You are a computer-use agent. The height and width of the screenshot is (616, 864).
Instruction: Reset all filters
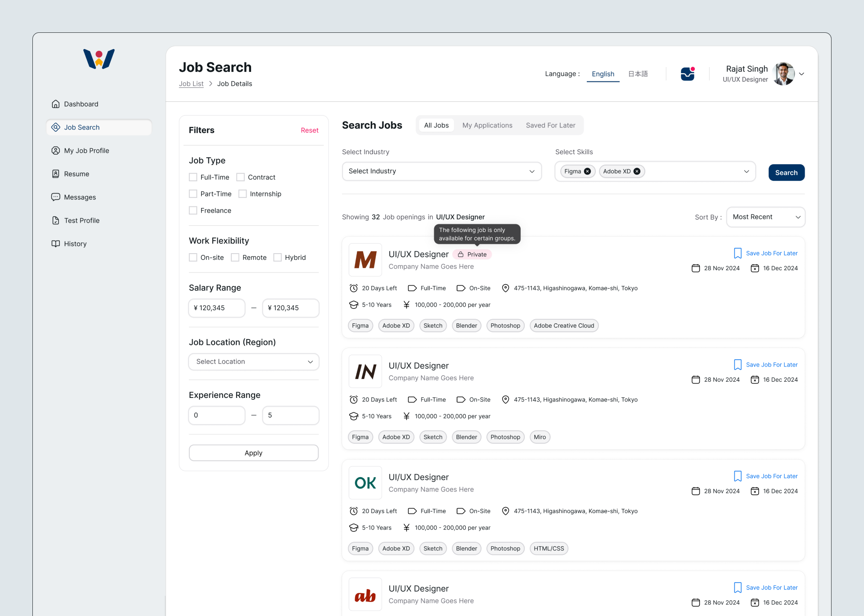pyautogui.click(x=310, y=130)
